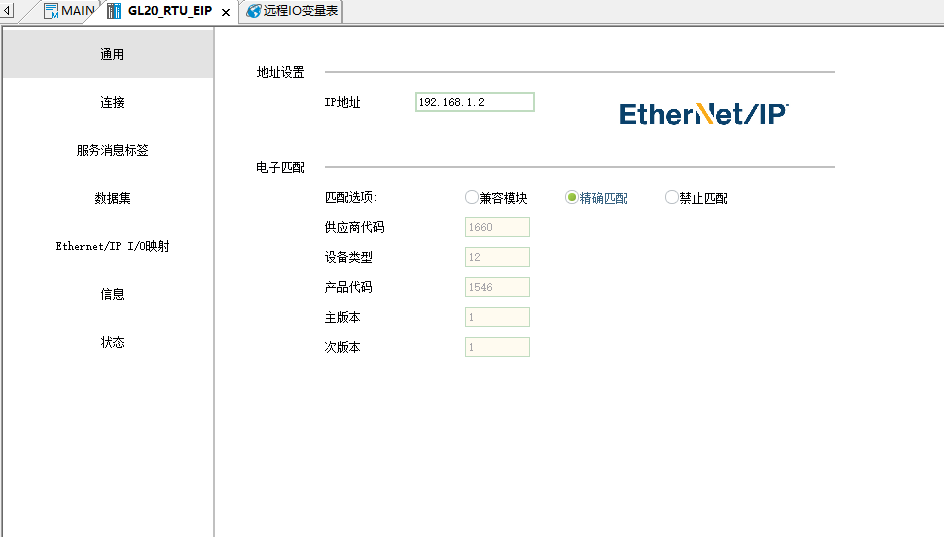Click the 供应商代码 field
The width and height of the screenshot is (944, 537).
tap(497, 227)
